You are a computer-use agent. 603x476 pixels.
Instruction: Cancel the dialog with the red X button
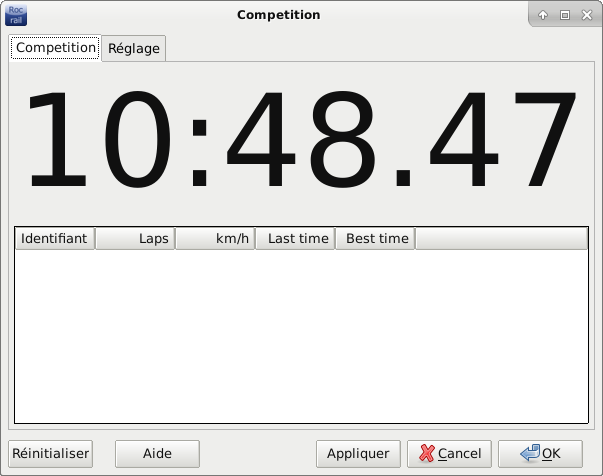point(450,453)
